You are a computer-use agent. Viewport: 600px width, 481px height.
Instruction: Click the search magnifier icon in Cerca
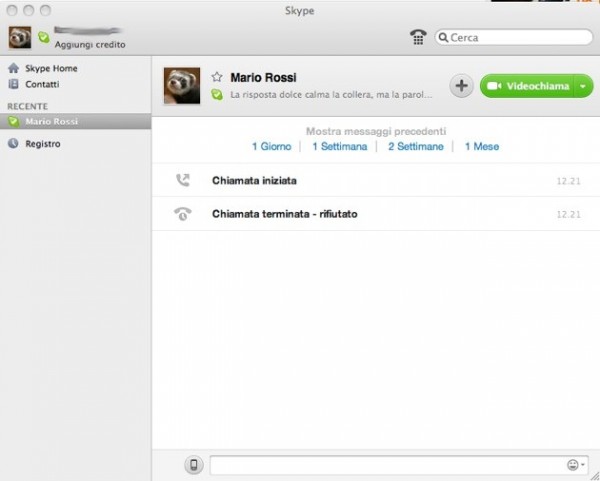(443, 38)
